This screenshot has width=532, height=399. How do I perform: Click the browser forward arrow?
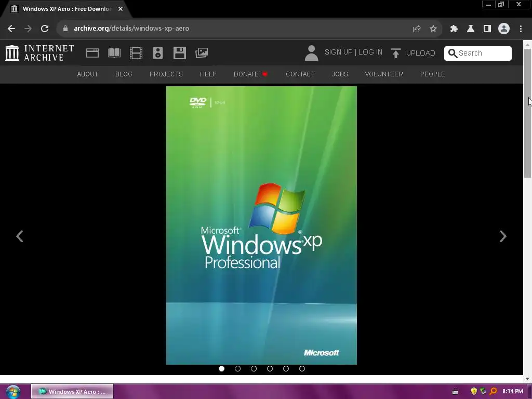[x=28, y=29]
